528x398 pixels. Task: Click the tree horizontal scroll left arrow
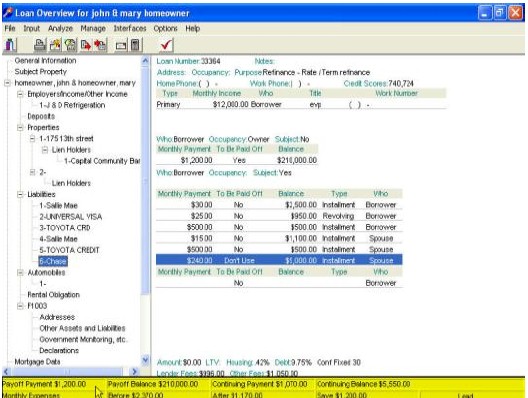(6, 371)
